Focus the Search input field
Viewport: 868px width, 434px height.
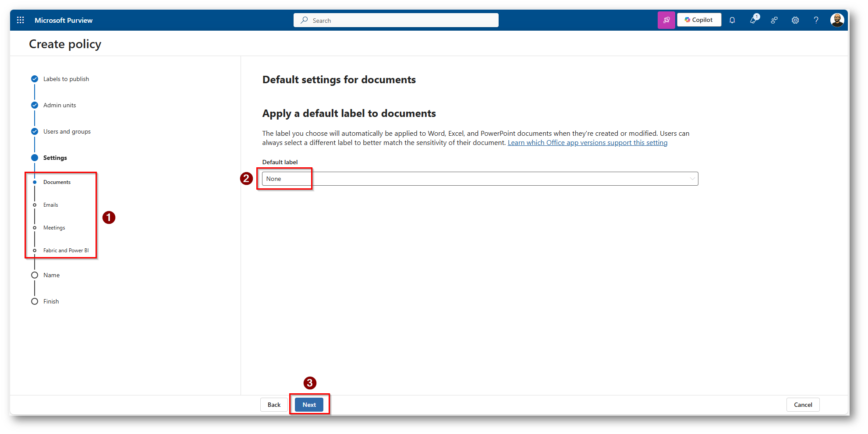point(396,20)
